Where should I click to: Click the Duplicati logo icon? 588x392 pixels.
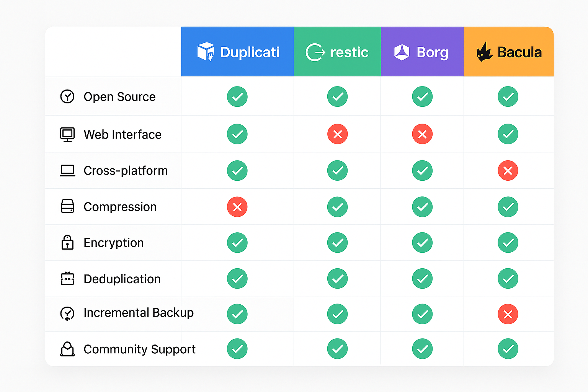[206, 52]
